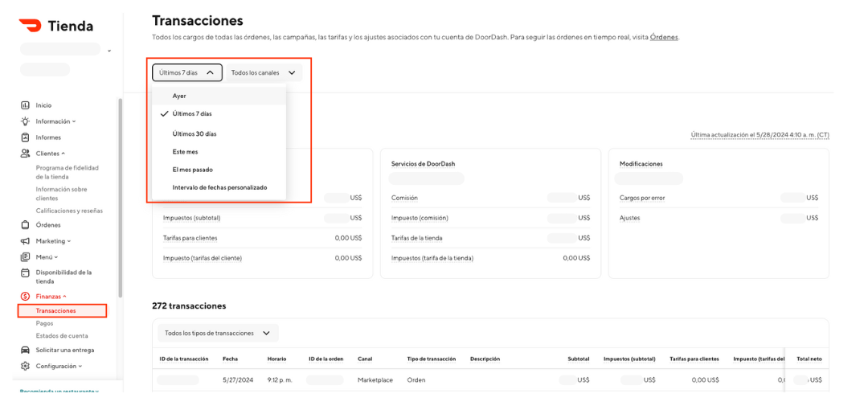Click the Marketing megaphone icon
Viewport: 868px width, 402px height.
25,241
